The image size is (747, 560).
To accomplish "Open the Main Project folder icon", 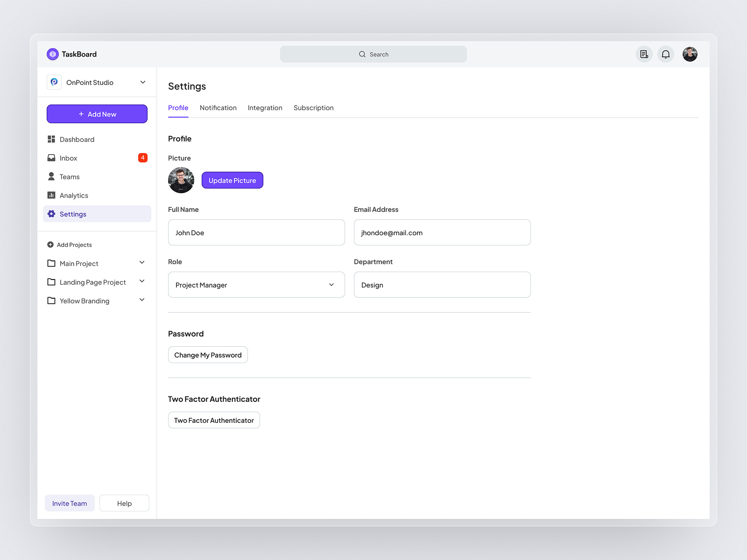I will pos(51,263).
